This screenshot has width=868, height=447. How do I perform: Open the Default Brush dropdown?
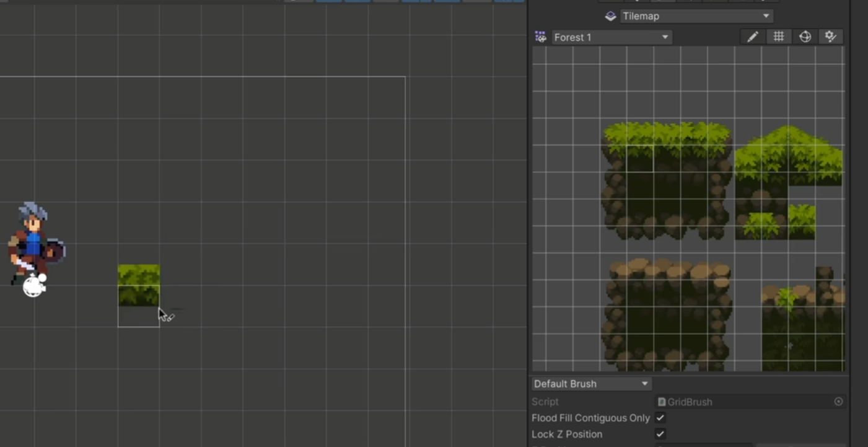click(x=590, y=384)
